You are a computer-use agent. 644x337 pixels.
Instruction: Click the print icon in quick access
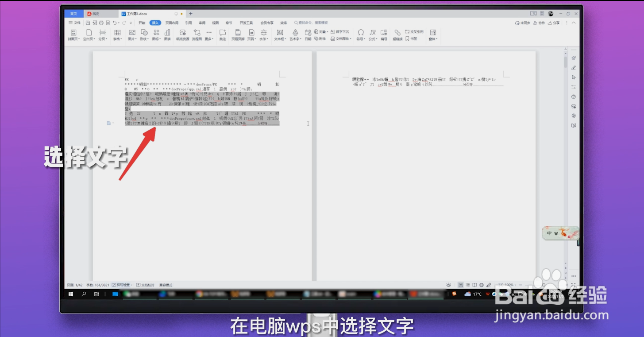[101, 23]
